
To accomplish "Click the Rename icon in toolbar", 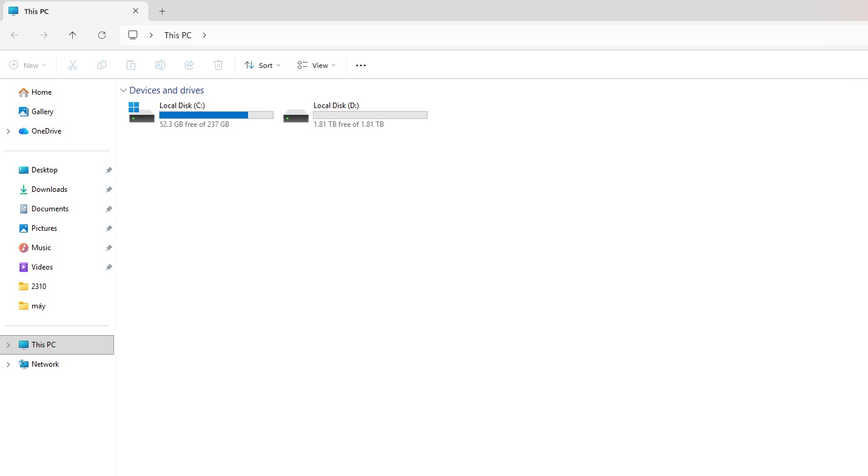I will (x=160, y=65).
